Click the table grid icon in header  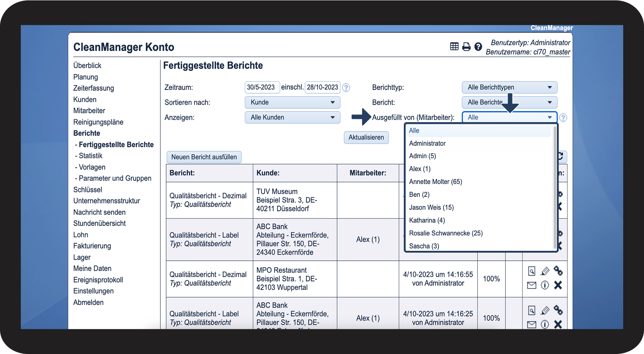(x=454, y=47)
